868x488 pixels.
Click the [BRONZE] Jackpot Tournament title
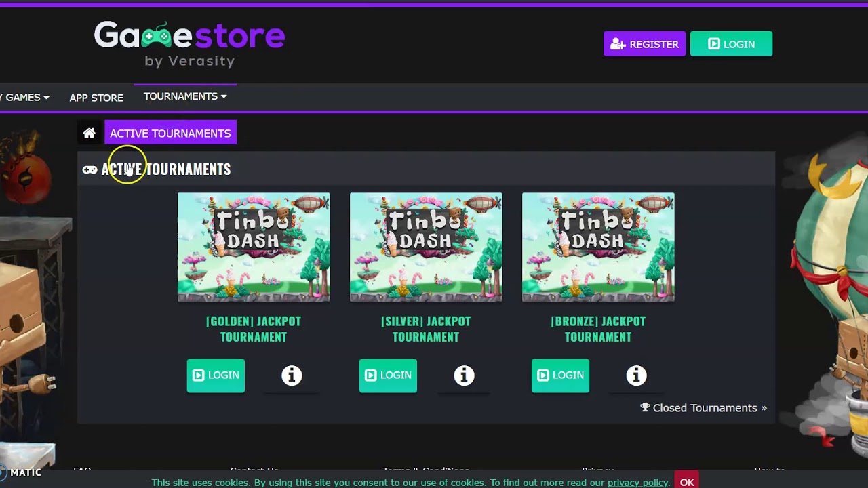point(598,329)
